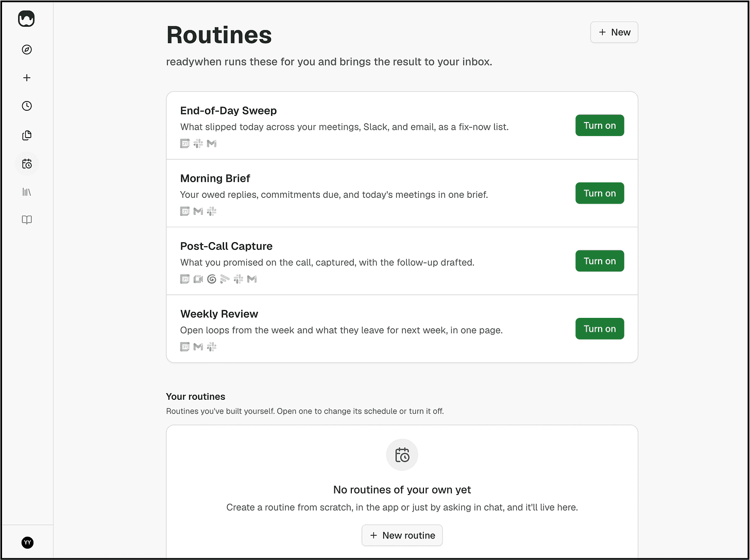This screenshot has width=750, height=560.
Task: Open the Post-Call Capture routine title
Action: 226,246
